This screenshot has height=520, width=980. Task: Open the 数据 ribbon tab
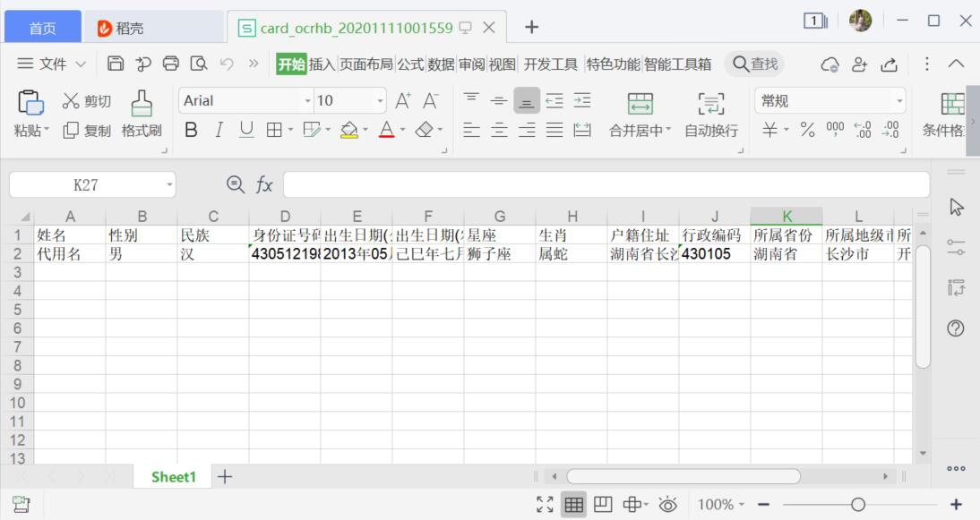coord(442,64)
